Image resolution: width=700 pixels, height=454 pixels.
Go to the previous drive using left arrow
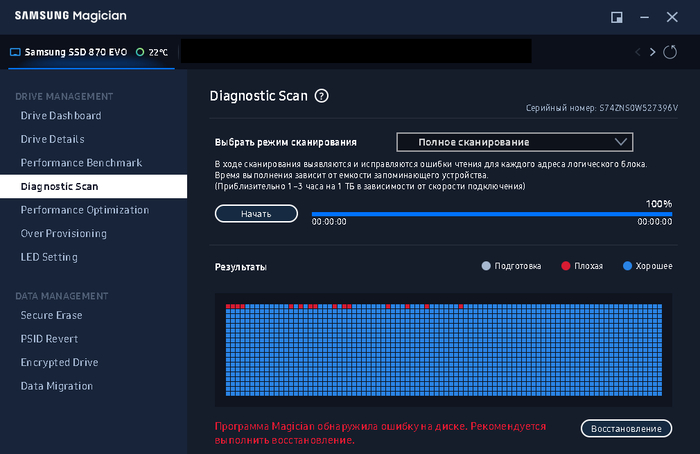(637, 51)
